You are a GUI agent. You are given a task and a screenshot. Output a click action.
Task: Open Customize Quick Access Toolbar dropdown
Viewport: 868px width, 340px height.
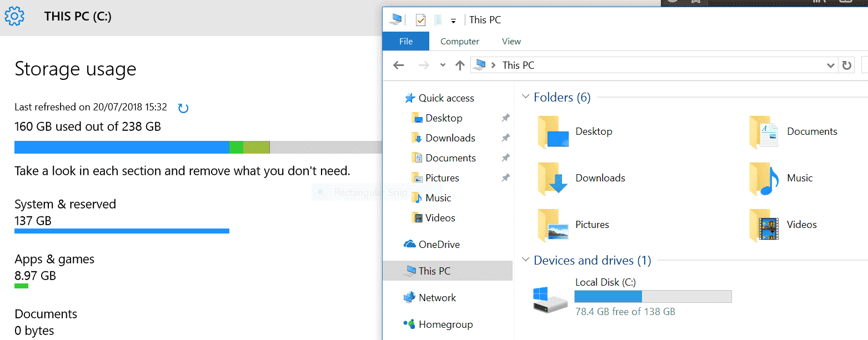pyautogui.click(x=453, y=21)
